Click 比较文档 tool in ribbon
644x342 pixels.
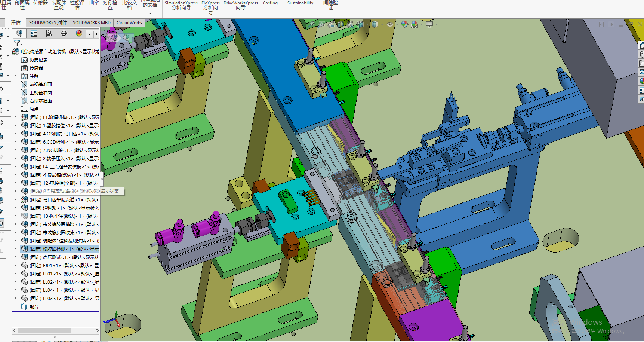[129, 5]
